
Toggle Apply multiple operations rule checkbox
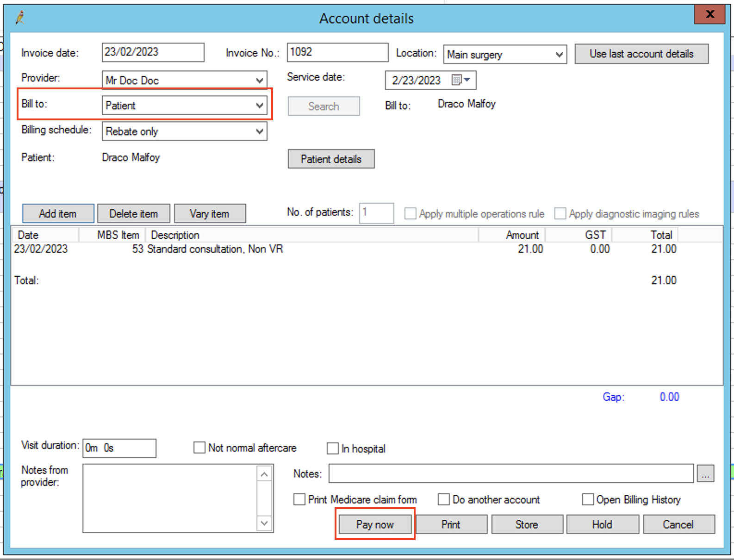[x=410, y=213]
